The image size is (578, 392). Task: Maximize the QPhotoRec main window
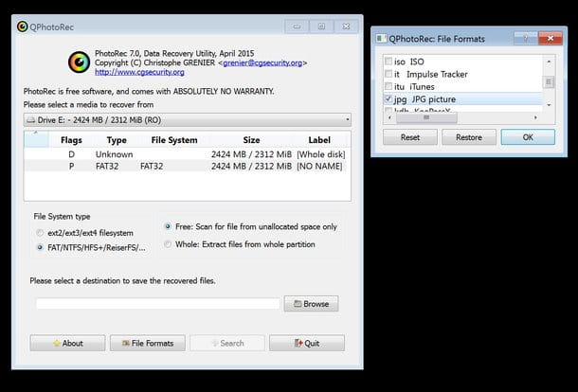coord(321,27)
